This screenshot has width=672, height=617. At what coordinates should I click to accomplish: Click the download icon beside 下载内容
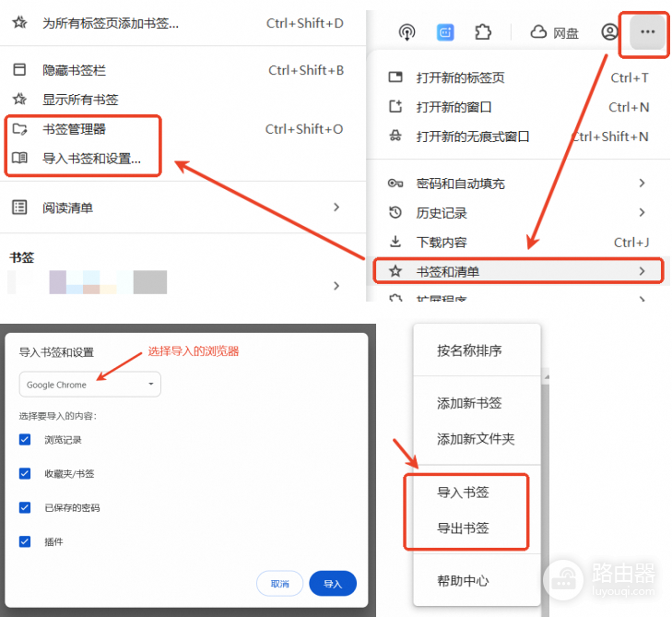[x=395, y=242]
